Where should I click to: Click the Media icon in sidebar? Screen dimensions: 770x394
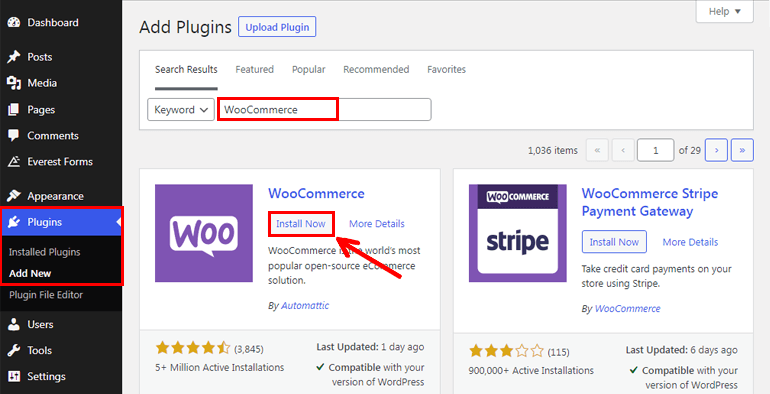pos(14,83)
